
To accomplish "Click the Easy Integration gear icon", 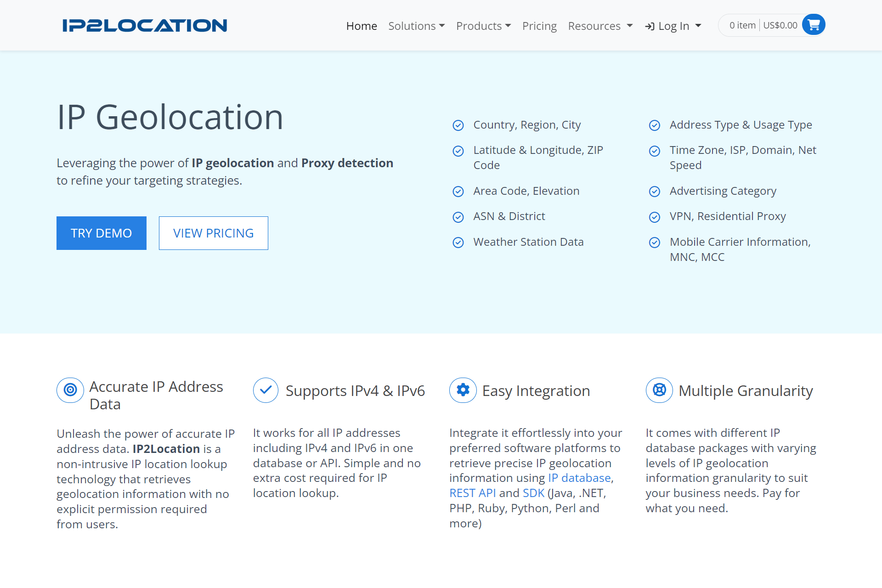I will point(463,390).
